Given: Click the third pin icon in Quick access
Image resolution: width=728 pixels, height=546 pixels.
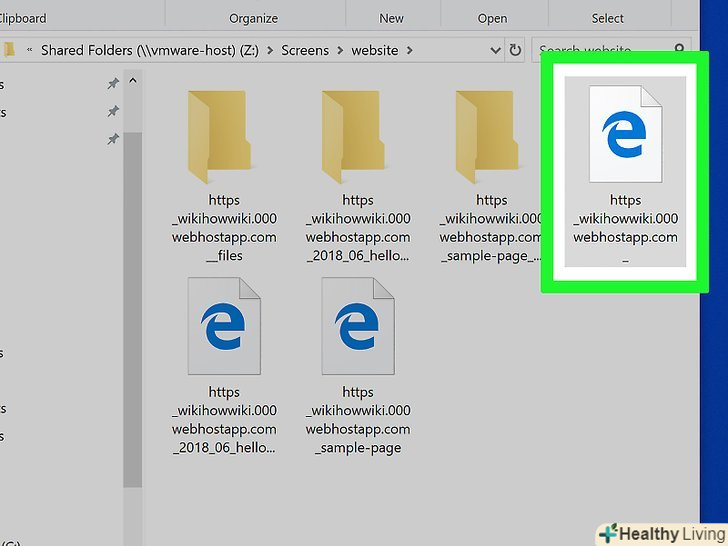Looking at the screenshot, I should pyautogui.click(x=113, y=139).
